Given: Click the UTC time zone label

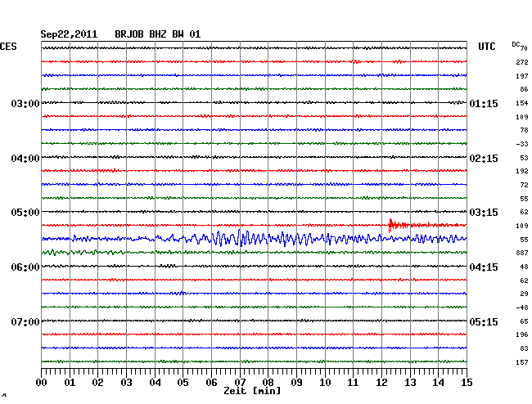Looking at the screenshot, I should [486, 47].
